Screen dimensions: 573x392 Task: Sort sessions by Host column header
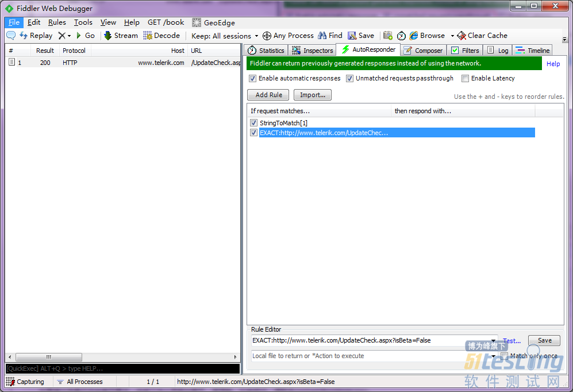tap(139, 51)
